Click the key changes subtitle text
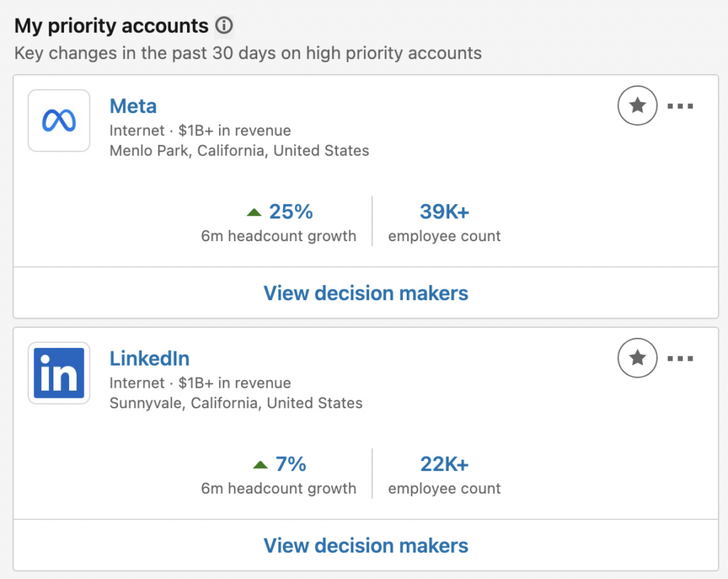The height and width of the screenshot is (579, 728). click(x=249, y=53)
